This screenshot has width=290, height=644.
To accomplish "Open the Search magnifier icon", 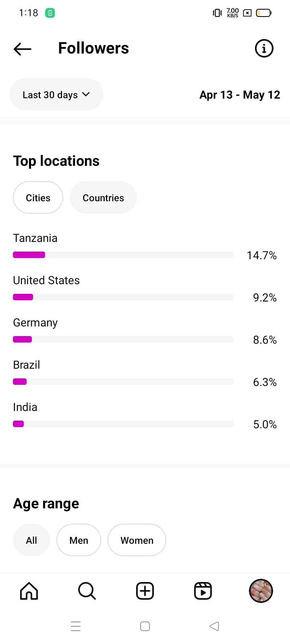I will click(87, 591).
